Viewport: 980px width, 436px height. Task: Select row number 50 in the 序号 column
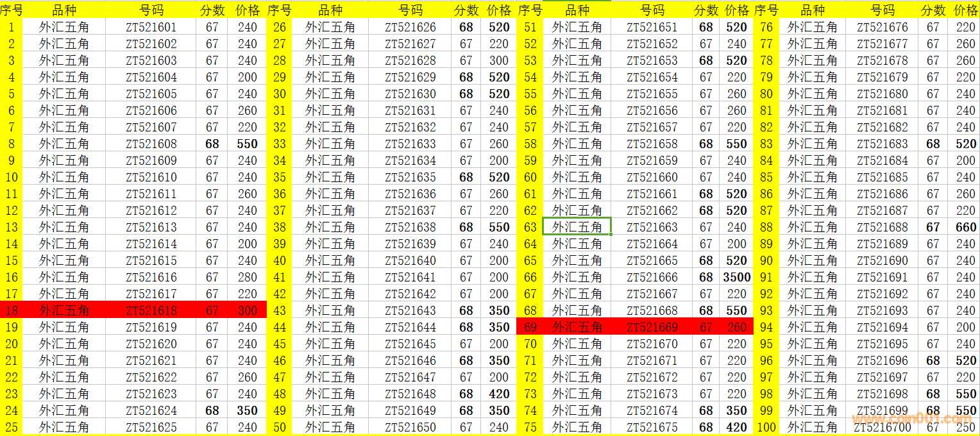pyautogui.click(x=280, y=427)
